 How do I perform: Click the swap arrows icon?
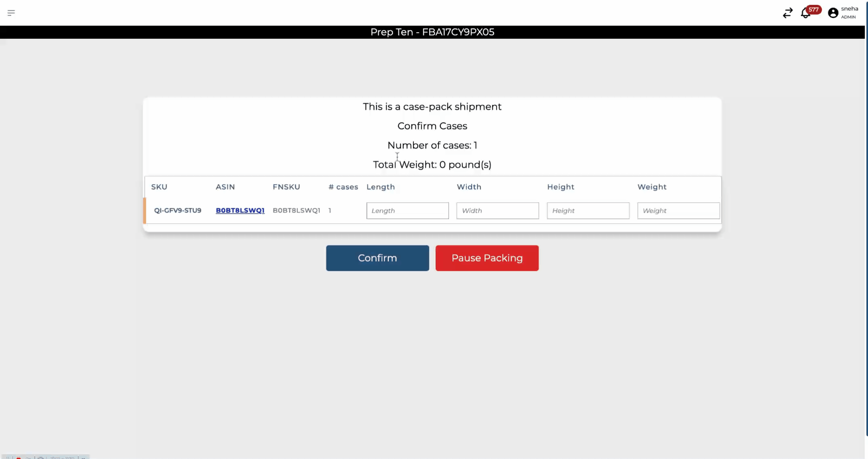pyautogui.click(x=787, y=13)
